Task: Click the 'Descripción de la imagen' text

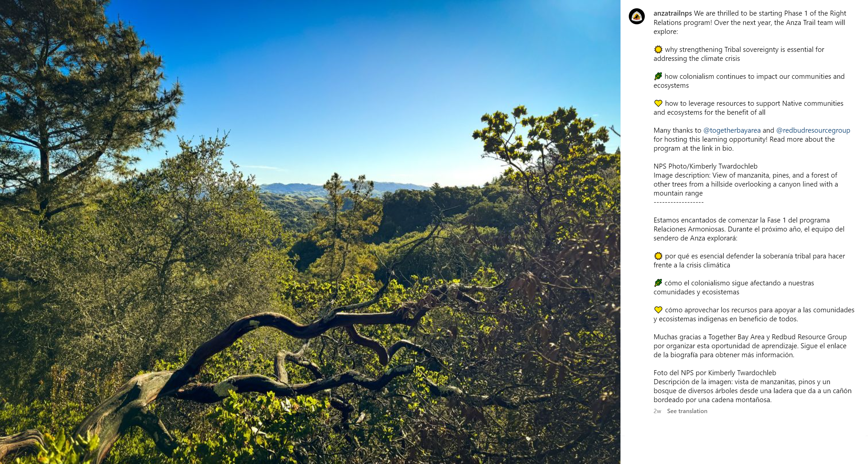Action: tap(752, 391)
